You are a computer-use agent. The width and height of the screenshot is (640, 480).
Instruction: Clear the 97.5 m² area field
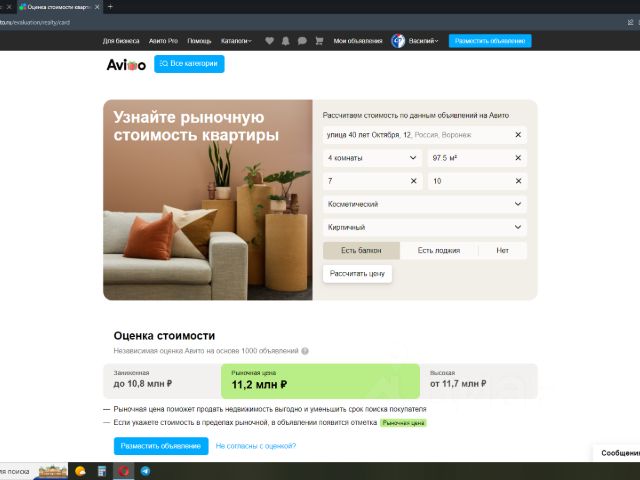(x=518, y=158)
